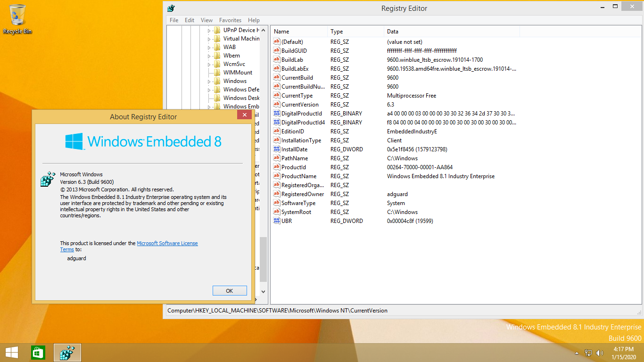Expand the Wbem tree key
Image resolution: width=644 pixels, height=362 pixels.
[x=209, y=56]
